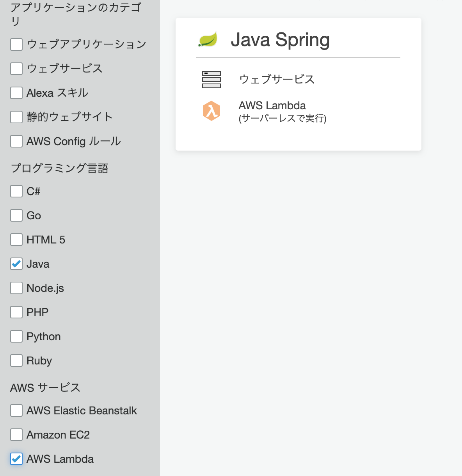Check the AWS Config ルール checkbox

point(16,141)
